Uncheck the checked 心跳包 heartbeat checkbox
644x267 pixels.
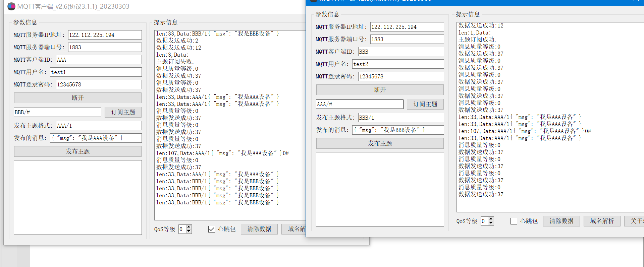coord(212,229)
